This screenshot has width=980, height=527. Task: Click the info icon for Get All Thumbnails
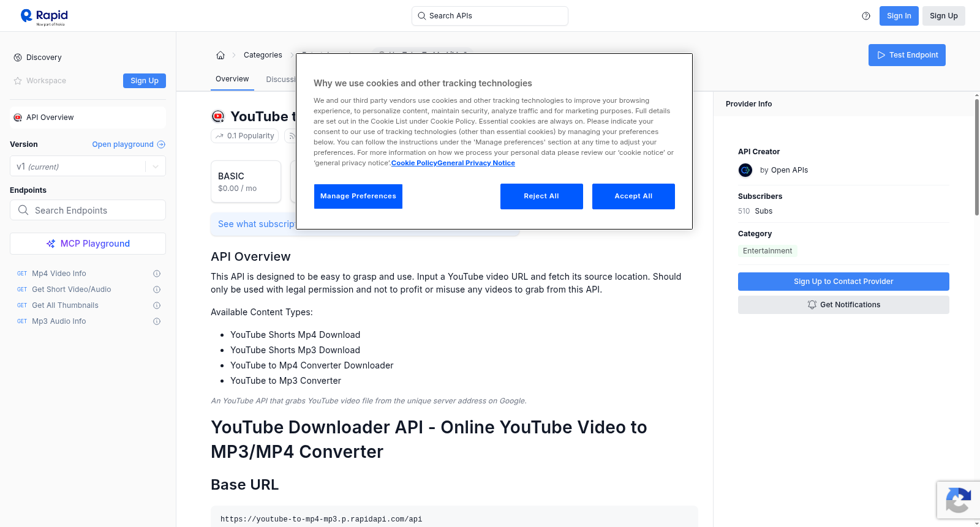(x=157, y=305)
